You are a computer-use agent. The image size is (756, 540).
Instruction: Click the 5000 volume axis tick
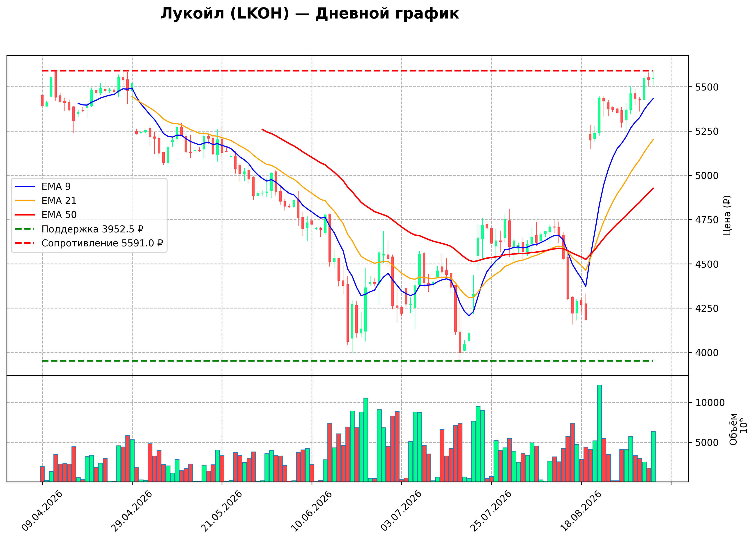(x=707, y=443)
